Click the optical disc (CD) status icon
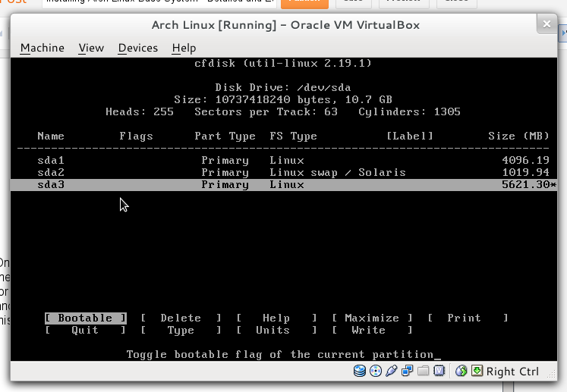The image size is (567, 392). click(376, 371)
